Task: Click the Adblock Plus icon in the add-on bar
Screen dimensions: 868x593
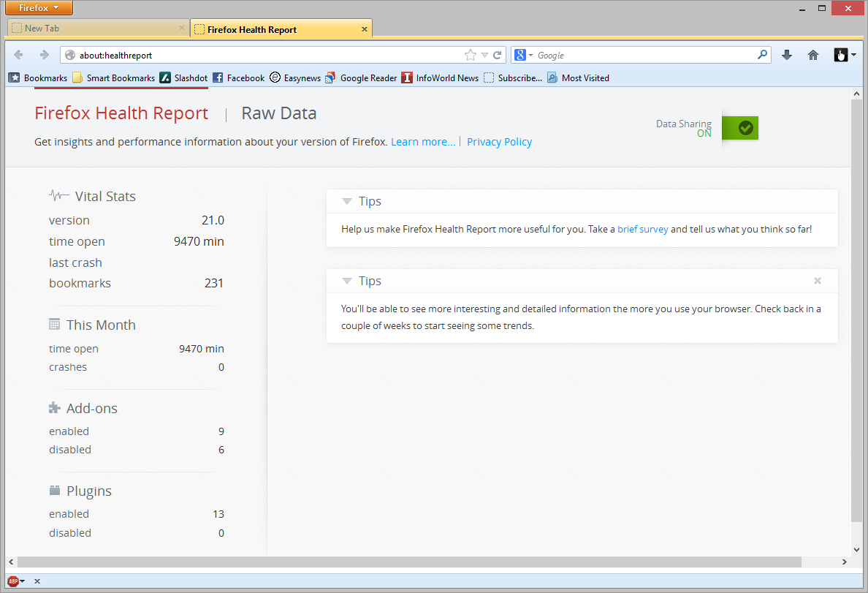Action: point(12,581)
